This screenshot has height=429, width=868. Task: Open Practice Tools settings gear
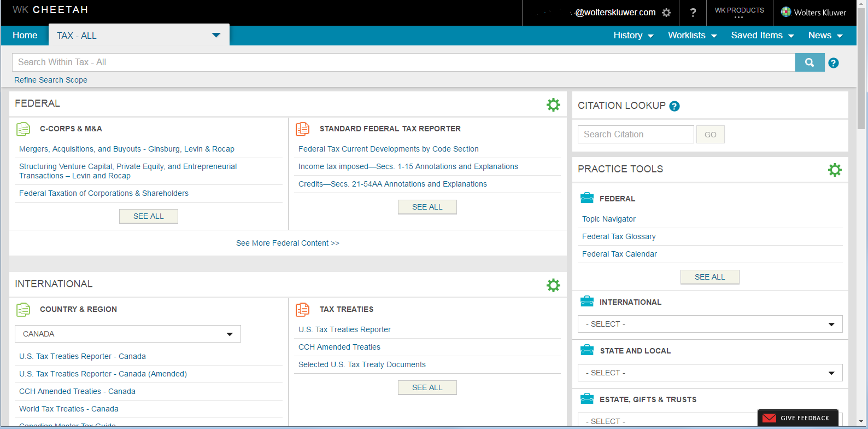point(835,170)
